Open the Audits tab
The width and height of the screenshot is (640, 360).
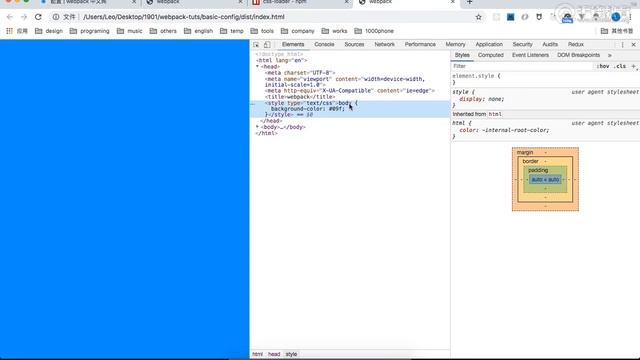click(550, 44)
